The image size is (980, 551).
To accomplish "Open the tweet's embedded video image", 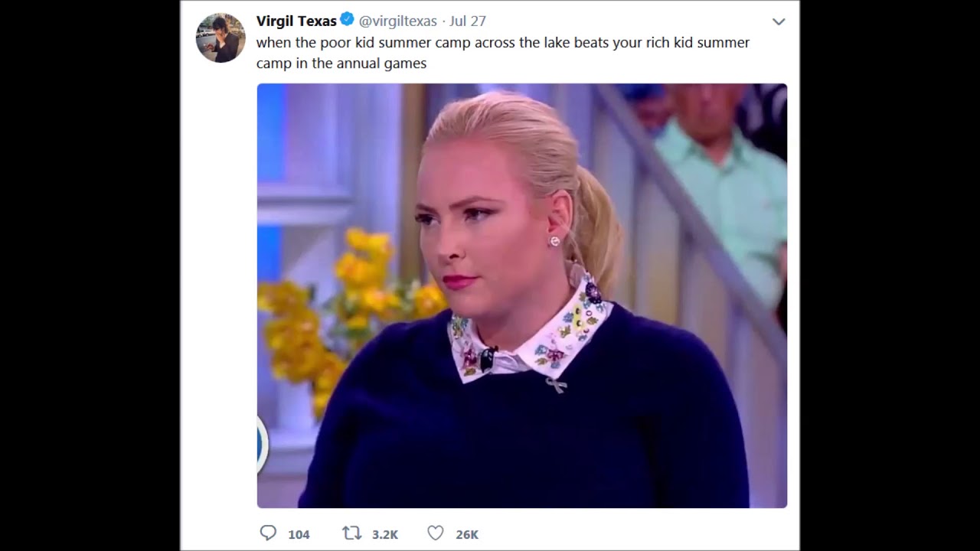I will [521, 295].
